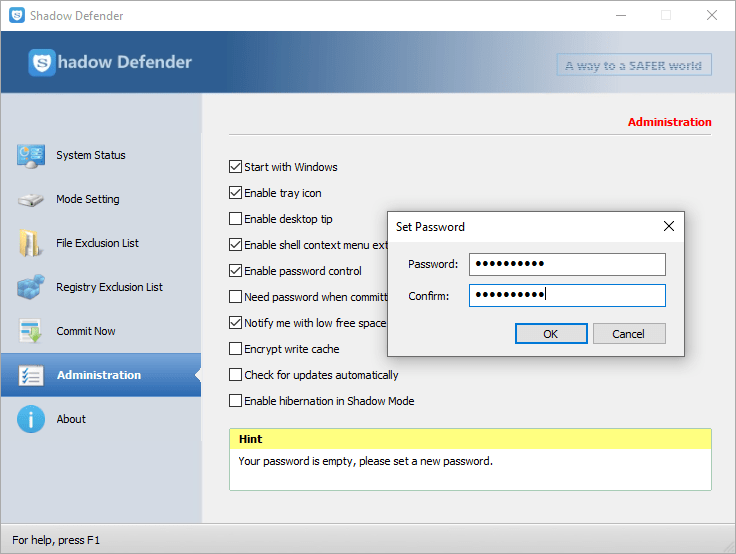This screenshot has width=736, height=554.
Task: Toggle Enable password control checkbox
Action: coord(235,270)
